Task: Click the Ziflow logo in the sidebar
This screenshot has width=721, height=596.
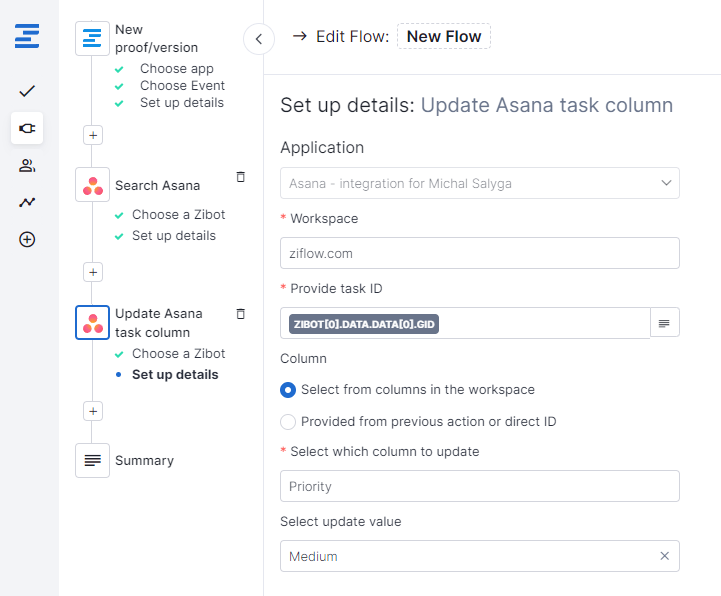Action: (x=27, y=38)
